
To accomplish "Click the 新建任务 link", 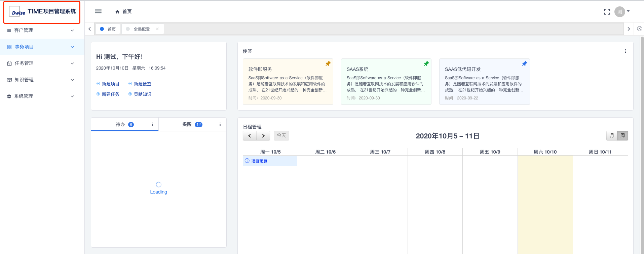I will pos(111,94).
